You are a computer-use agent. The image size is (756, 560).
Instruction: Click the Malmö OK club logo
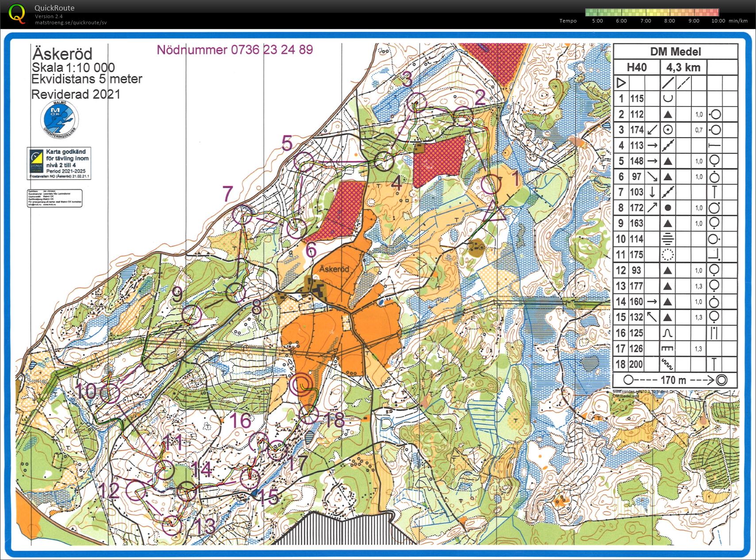pyautogui.click(x=59, y=119)
